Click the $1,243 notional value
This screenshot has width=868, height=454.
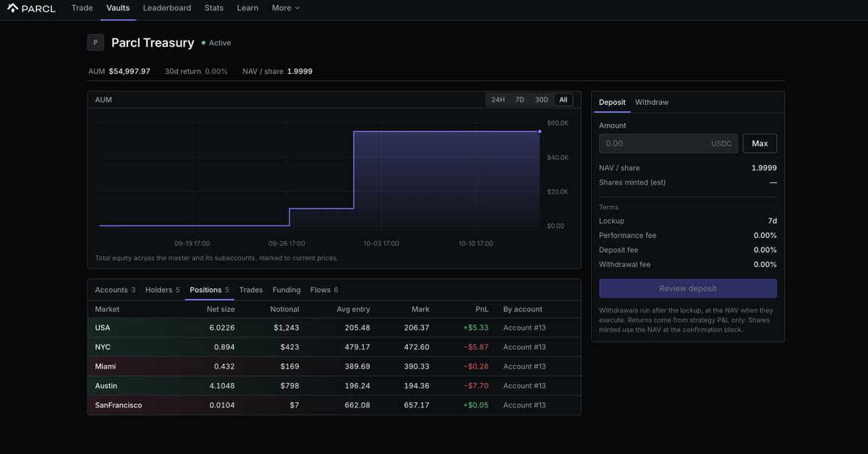[x=286, y=327]
